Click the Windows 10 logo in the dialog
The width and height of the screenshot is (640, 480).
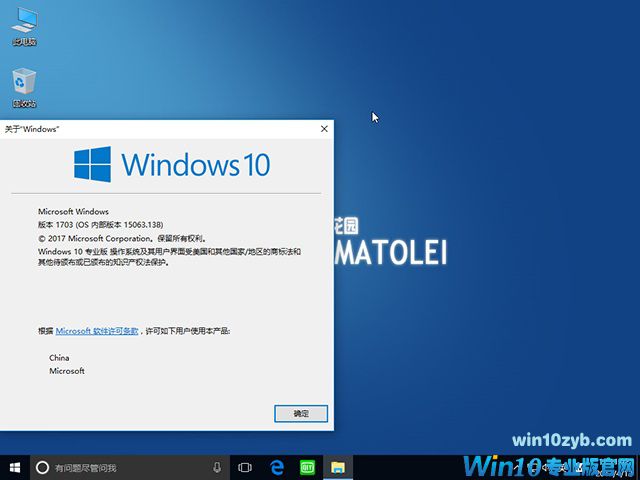(x=172, y=165)
